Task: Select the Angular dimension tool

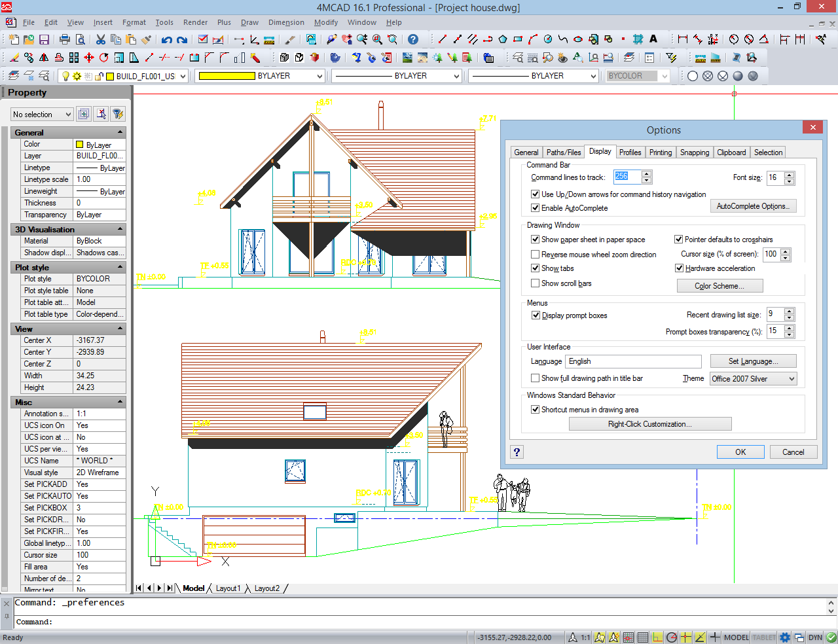Action: coord(763,39)
